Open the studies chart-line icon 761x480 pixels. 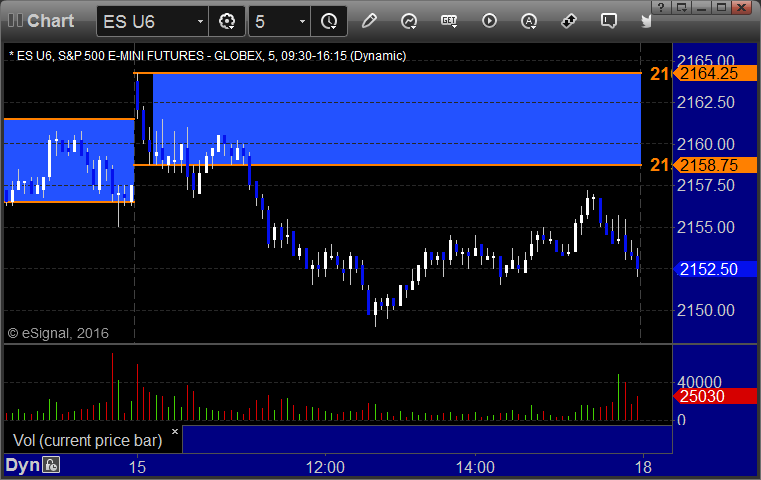[x=409, y=21]
